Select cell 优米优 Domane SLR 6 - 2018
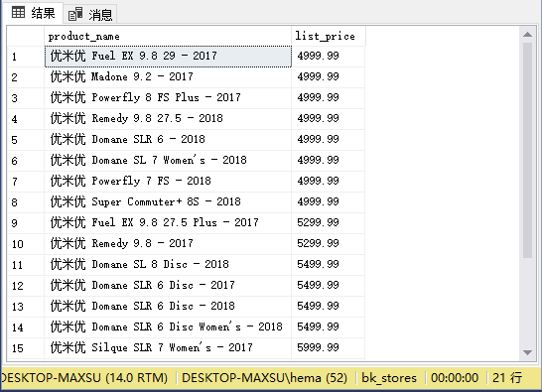542x392 pixels. pos(168,140)
